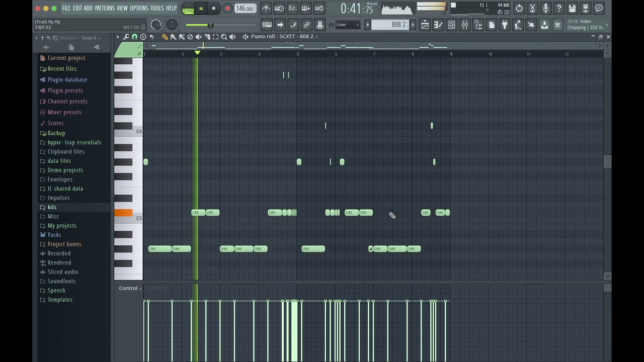Open the File menu

click(66, 8)
